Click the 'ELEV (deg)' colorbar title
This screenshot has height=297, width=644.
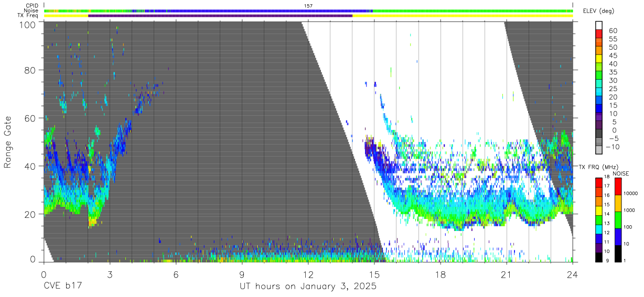click(x=598, y=11)
